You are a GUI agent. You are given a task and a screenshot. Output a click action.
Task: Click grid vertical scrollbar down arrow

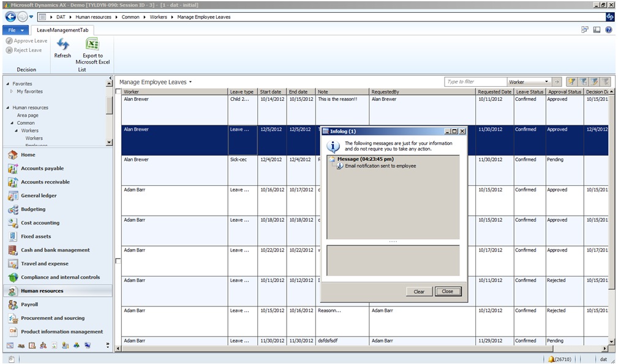611,342
